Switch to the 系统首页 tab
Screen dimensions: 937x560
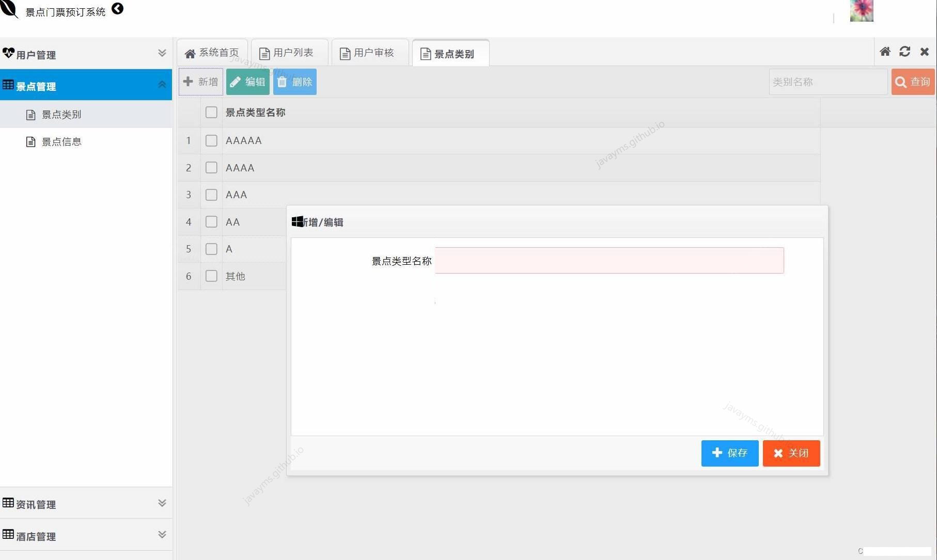212,52
